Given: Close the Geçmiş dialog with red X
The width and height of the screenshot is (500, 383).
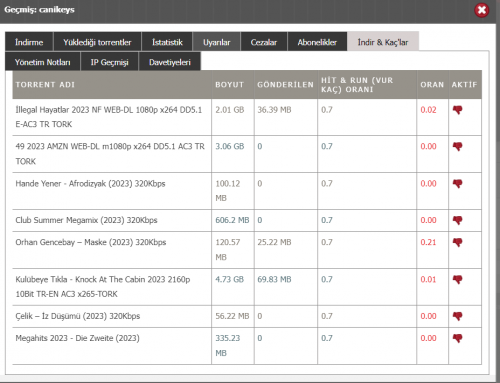Looking at the screenshot, I should coord(482,10).
